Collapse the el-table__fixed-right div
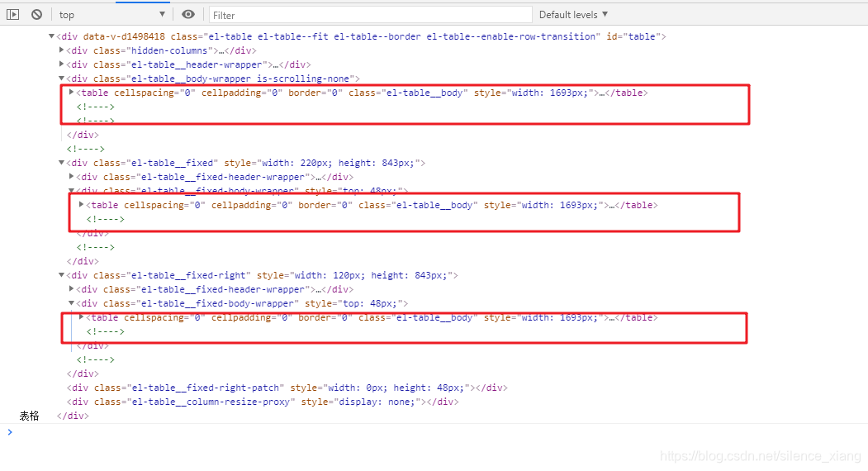The width and height of the screenshot is (868, 471). coord(61,275)
